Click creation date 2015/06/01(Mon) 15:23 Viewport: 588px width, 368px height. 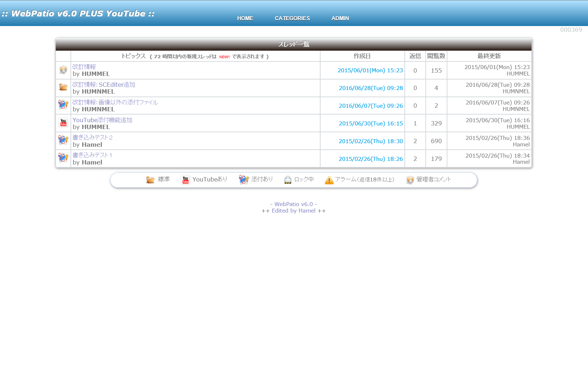pyautogui.click(x=370, y=70)
